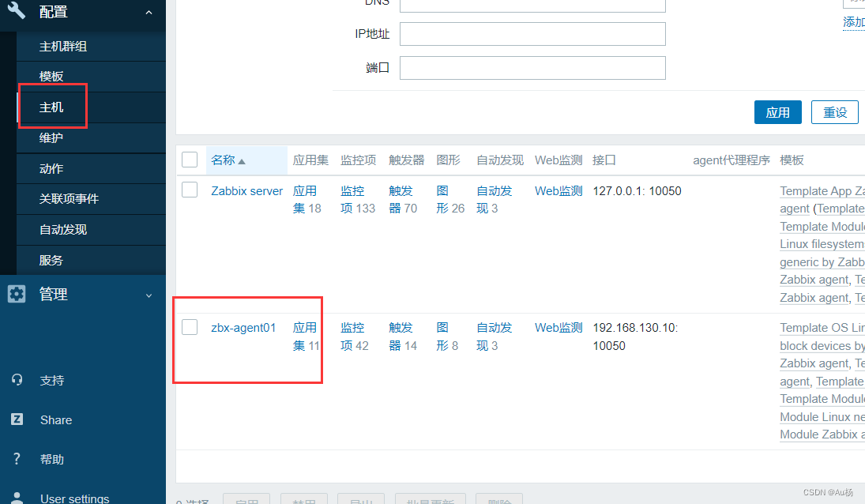The image size is (865, 504).
Task: Open Web监测 for Zabbix server
Action: (558, 191)
